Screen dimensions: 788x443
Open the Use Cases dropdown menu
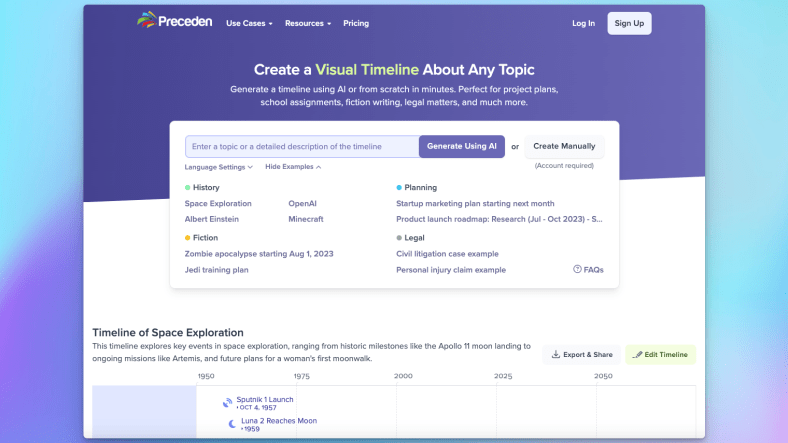[x=249, y=23]
